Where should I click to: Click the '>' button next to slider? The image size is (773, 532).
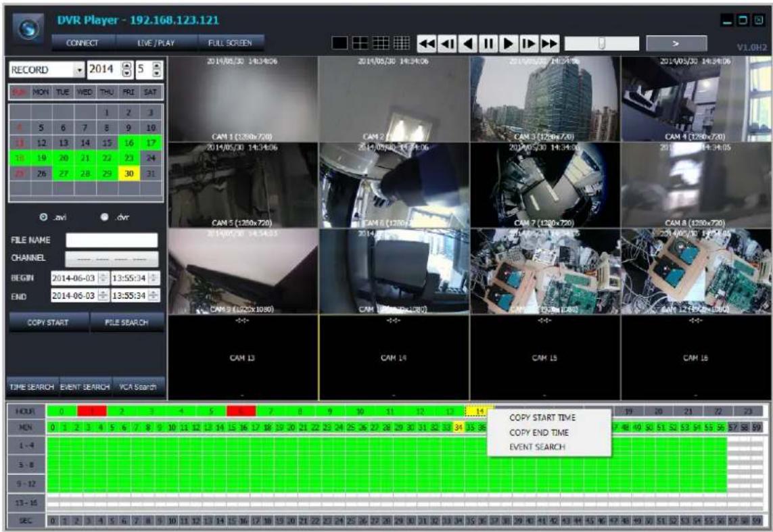click(676, 43)
